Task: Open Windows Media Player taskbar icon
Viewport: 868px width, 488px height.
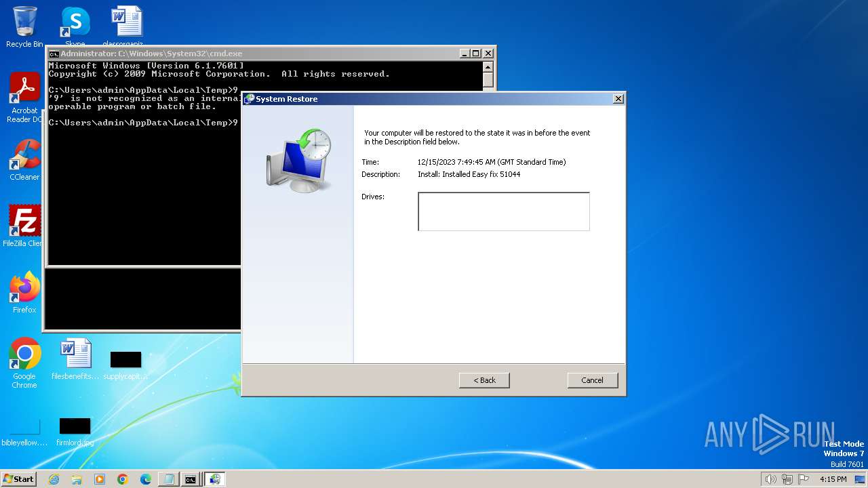Action: pyautogui.click(x=100, y=479)
